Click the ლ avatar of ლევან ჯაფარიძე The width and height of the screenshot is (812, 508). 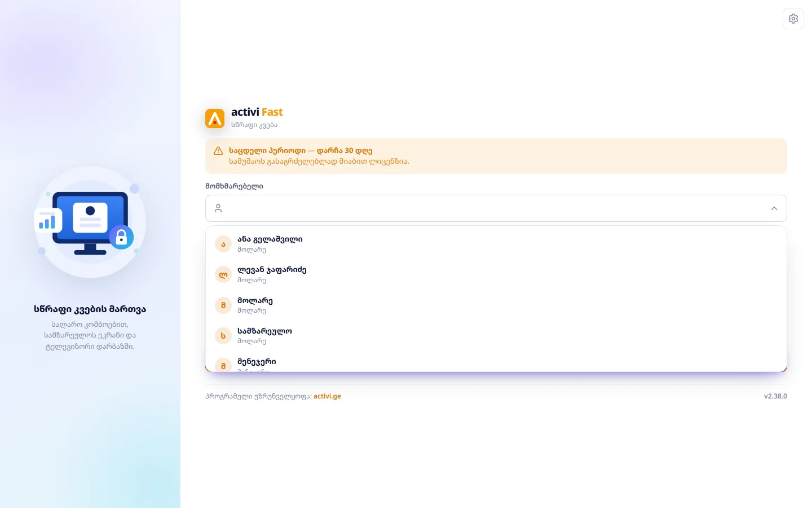tap(223, 274)
